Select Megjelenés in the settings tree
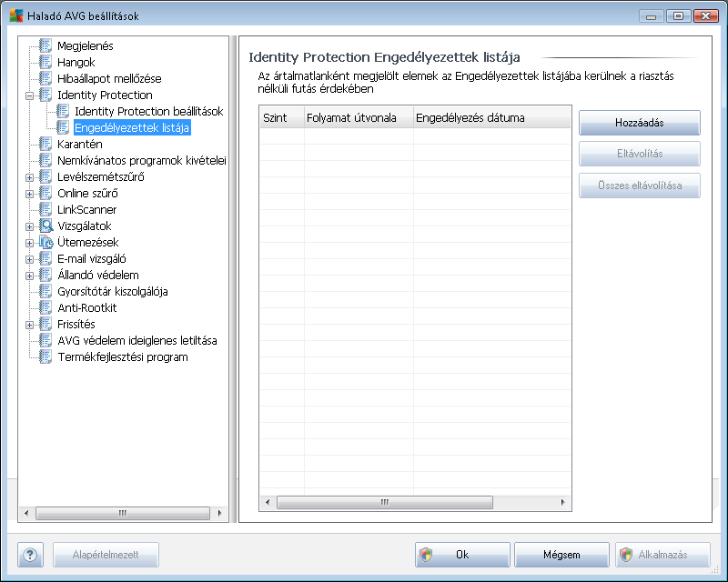This screenshot has width=728, height=582. pos(86,45)
